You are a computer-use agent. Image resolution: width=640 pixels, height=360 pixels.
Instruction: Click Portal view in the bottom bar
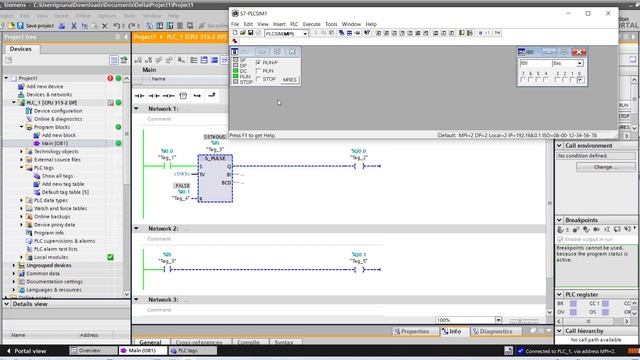click(26, 351)
